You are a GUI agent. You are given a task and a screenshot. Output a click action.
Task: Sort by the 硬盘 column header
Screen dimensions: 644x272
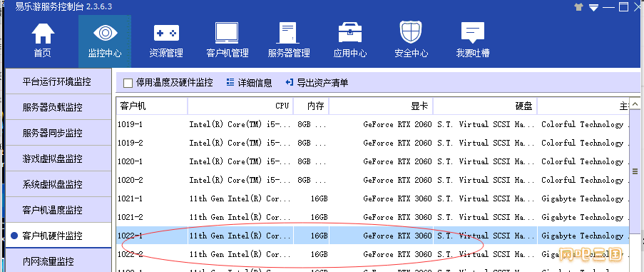coord(485,106)
